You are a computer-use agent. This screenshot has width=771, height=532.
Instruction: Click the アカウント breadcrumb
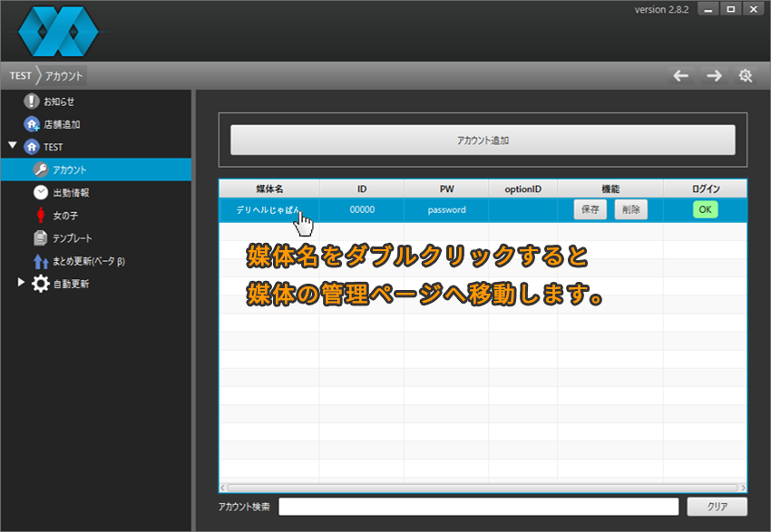point(63,75)
